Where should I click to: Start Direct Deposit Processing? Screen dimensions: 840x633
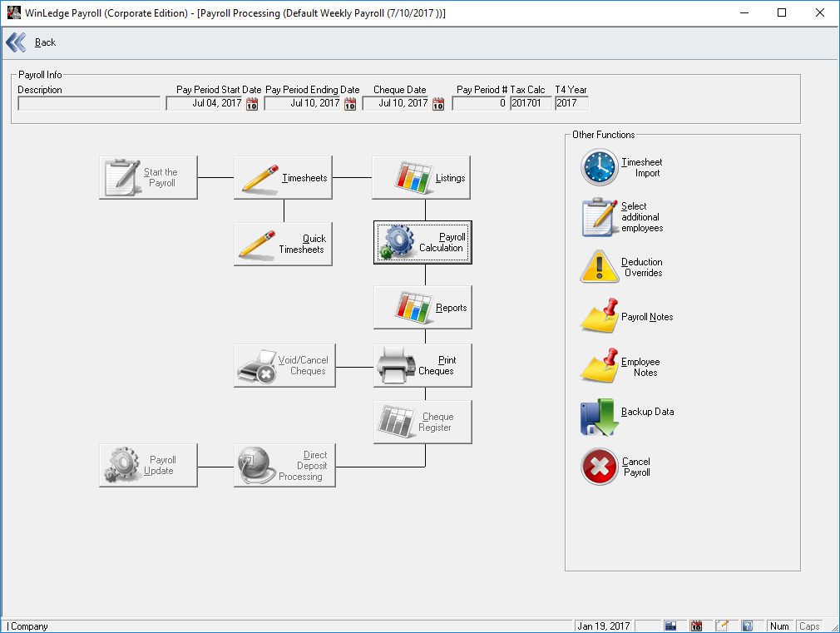[x=284, y=465]
